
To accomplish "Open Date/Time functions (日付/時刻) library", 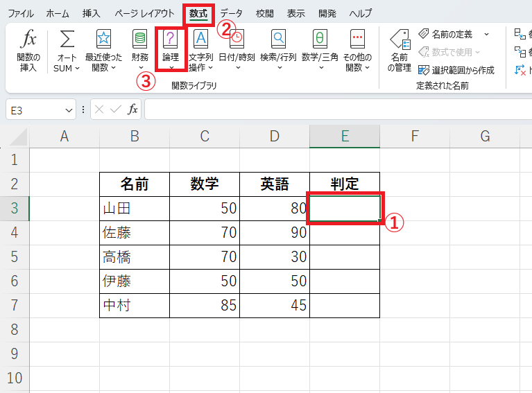I will tap(237, 50).
